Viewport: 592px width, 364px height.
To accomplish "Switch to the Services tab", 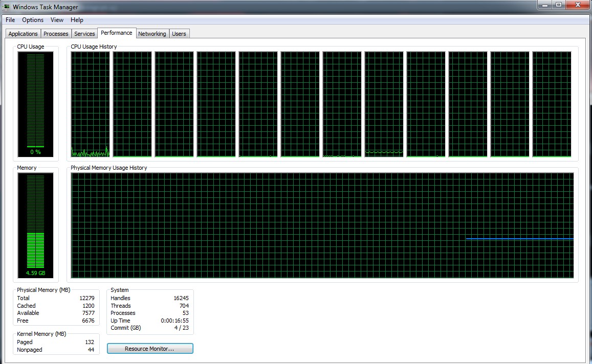I will tap(84, 34).
